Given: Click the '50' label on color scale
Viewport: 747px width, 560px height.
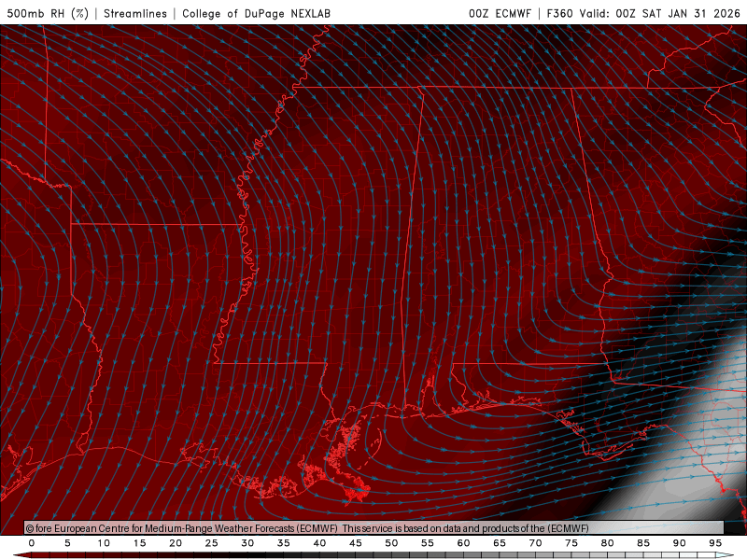Looking at the screenshot, I should click(x=391, y=543).
